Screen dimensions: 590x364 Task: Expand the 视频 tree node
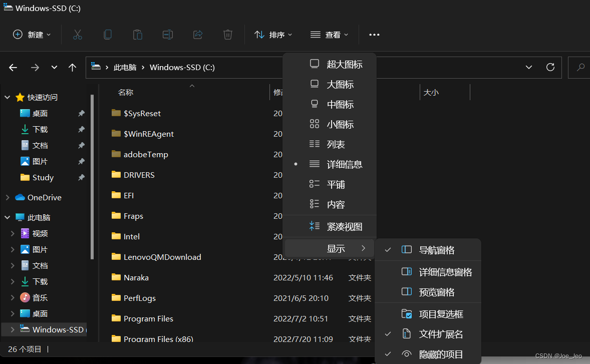tap(13, 233)
